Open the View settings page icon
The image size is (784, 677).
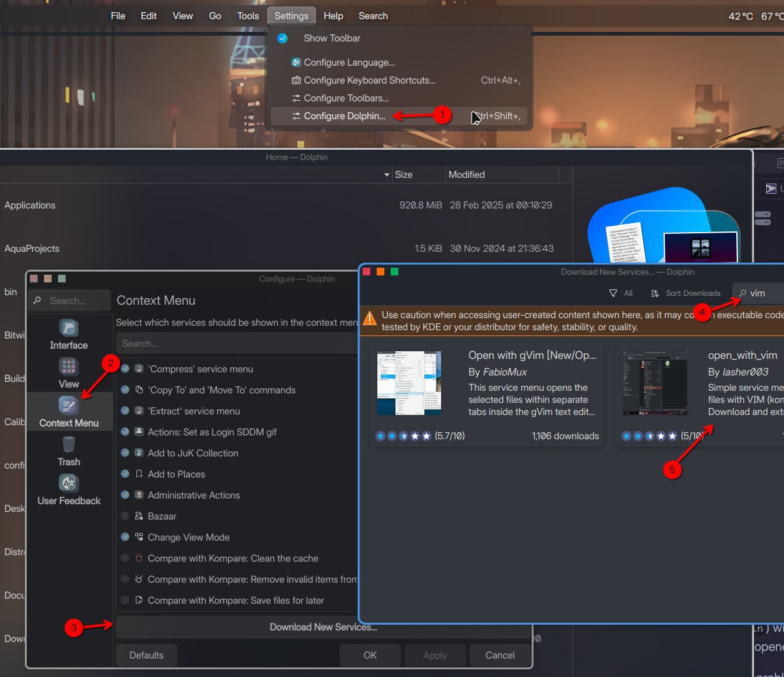[69, 367]
